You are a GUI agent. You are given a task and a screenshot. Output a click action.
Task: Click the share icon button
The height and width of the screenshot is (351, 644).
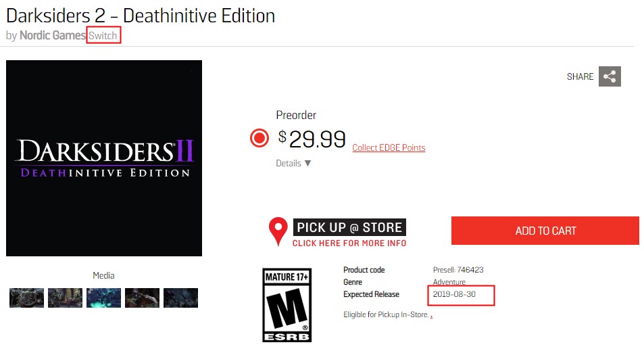click(610, 76)
